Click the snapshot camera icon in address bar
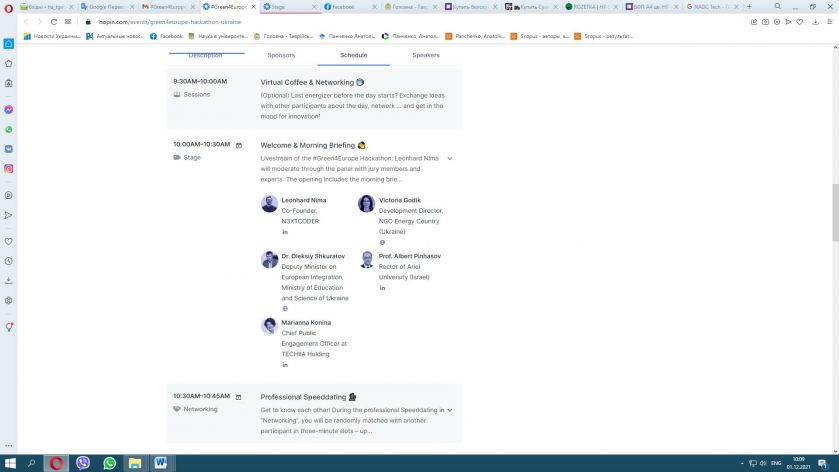Screen dimensions: 839x472 coord(766,22)
